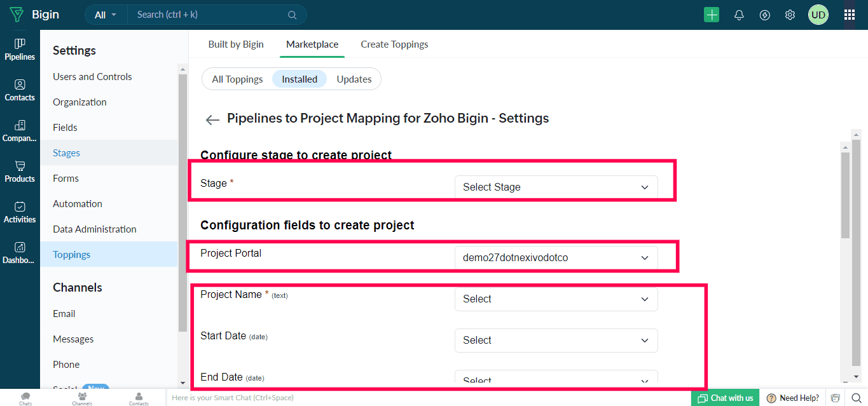868x406 pixels.
Task: Open Messages channel settings
Action: pos(109,339)
